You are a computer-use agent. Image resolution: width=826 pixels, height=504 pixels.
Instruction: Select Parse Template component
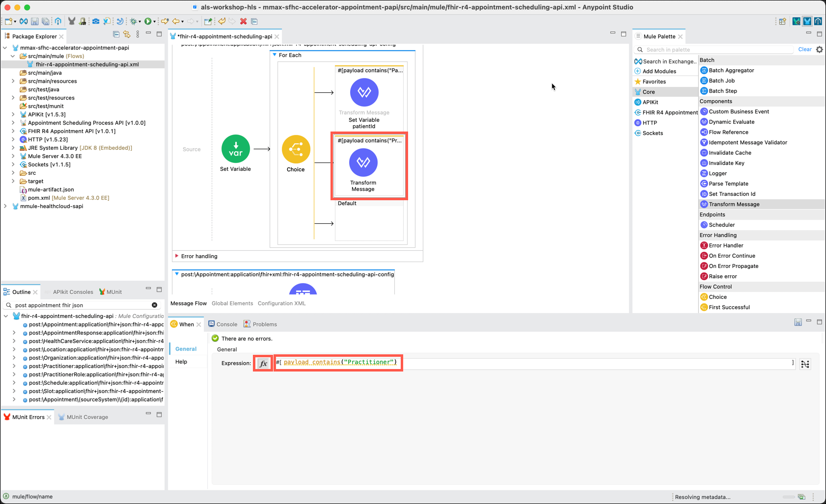click(724, 184)
